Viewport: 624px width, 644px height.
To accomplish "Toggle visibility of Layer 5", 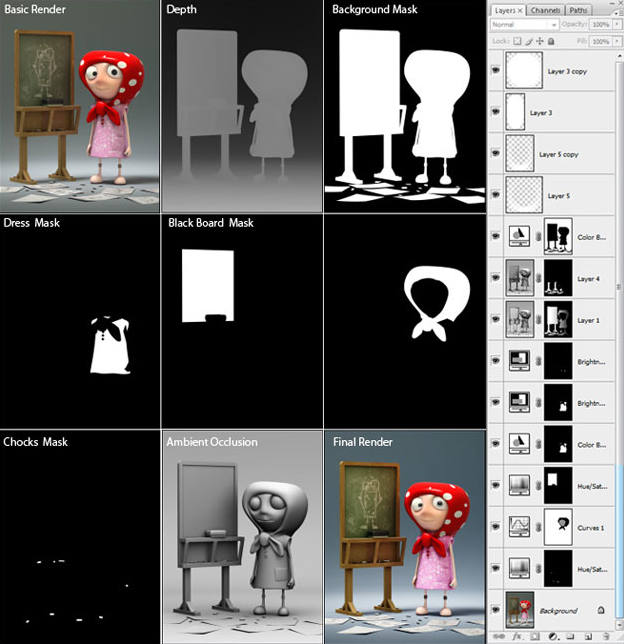I will 496,195.
